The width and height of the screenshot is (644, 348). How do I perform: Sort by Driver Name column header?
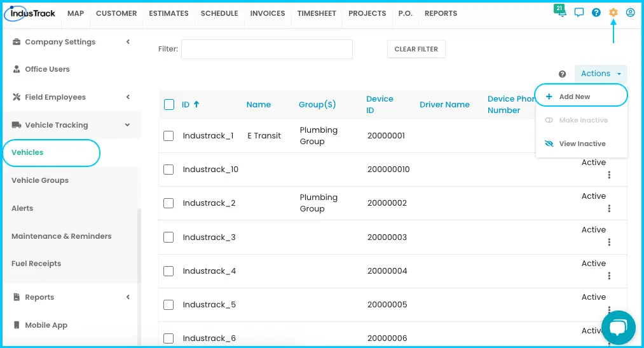444,105
